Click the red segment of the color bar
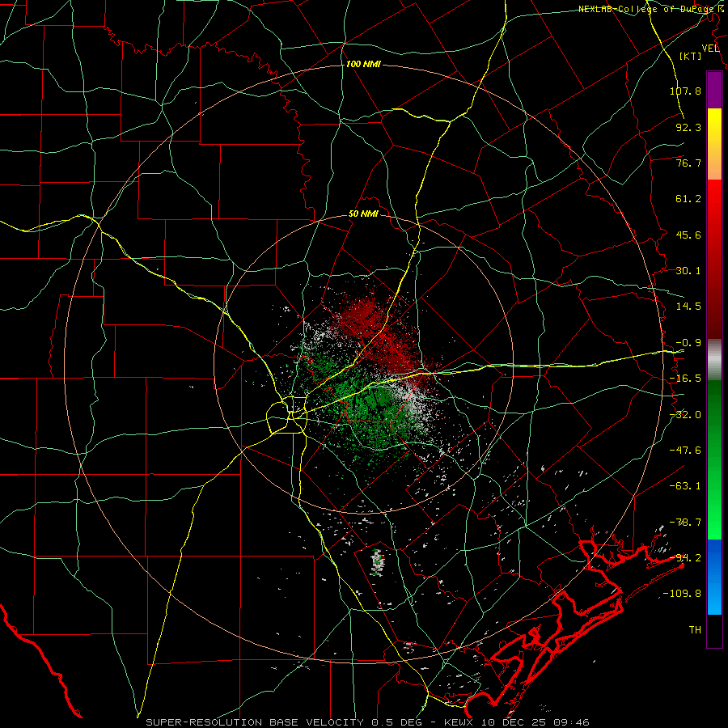 (714, 259)
